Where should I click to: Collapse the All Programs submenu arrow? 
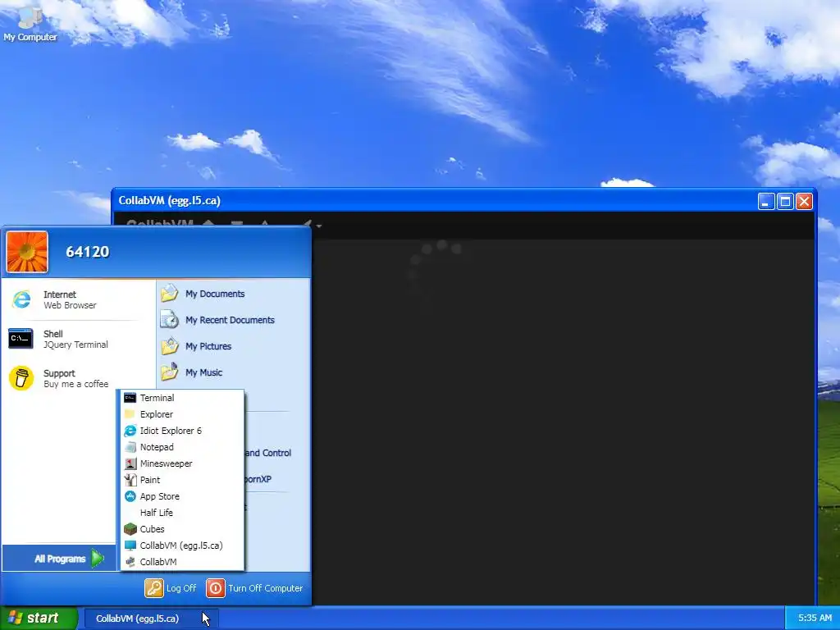click(97, 559)
